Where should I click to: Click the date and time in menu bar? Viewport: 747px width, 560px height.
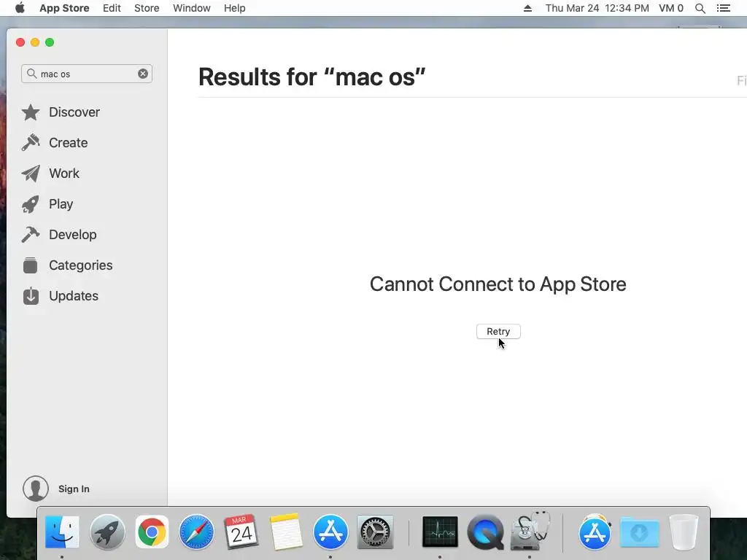point(597,8)
